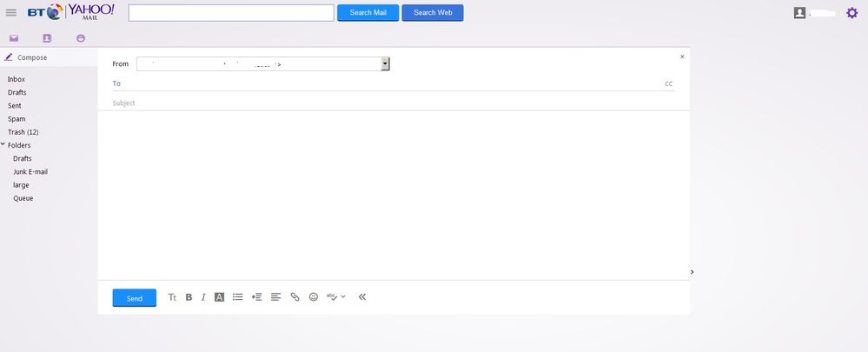Click in the To recipient field
Viewport: 868px width, 352px height.
392,83
